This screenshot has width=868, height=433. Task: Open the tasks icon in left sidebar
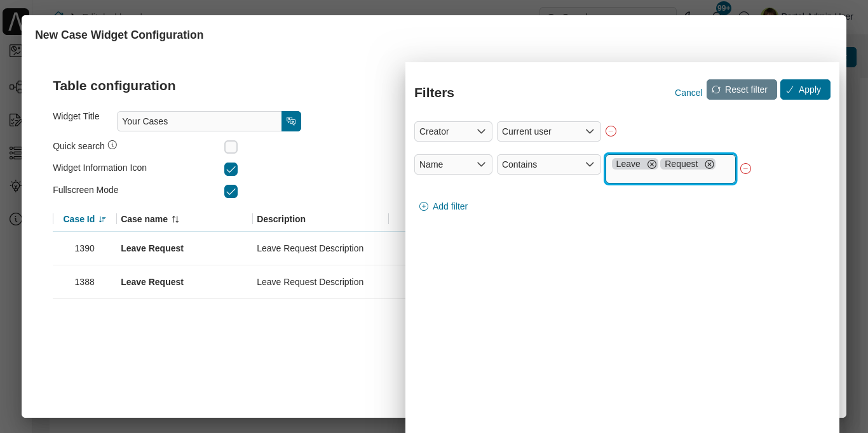(x=16, y=119)
